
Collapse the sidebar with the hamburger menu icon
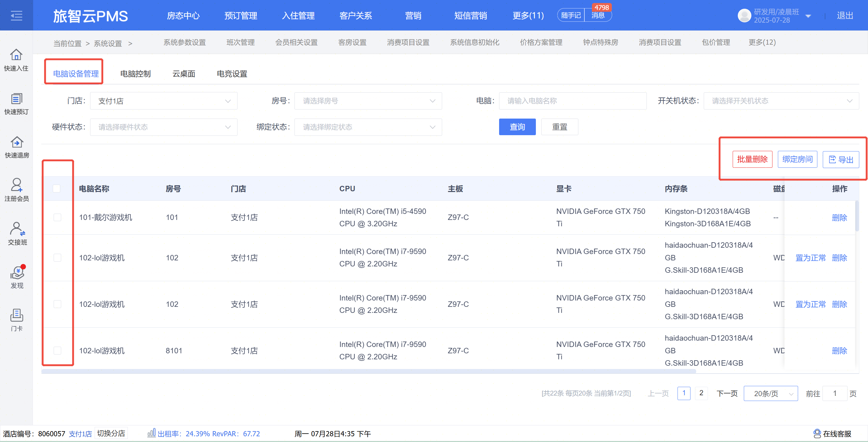[16, 15]
